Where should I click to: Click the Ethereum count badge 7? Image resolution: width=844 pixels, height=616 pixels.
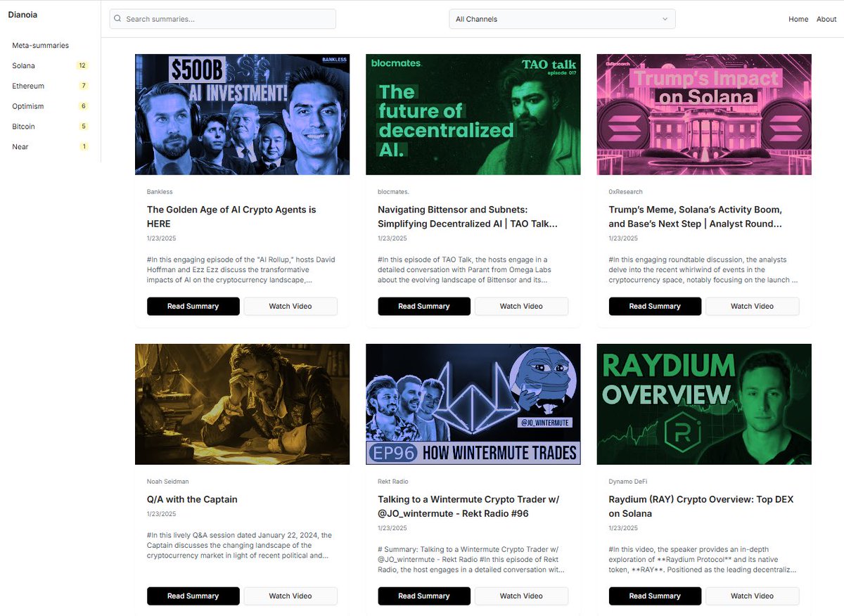click(x=84, y=86)
